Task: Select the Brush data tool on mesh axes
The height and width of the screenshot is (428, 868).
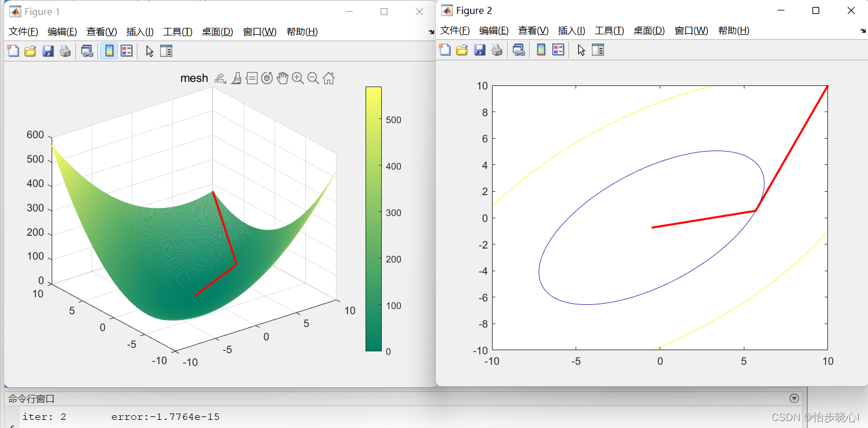Action: coord(236,78)
